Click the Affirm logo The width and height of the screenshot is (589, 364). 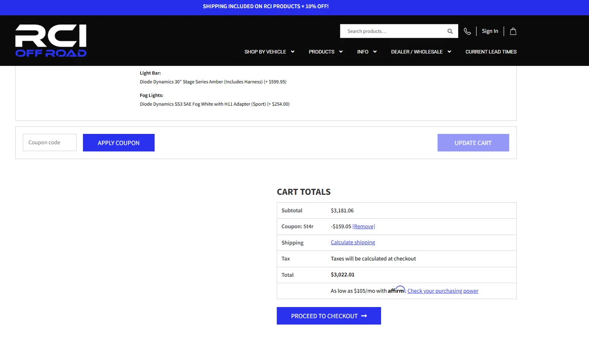point(396,290)
